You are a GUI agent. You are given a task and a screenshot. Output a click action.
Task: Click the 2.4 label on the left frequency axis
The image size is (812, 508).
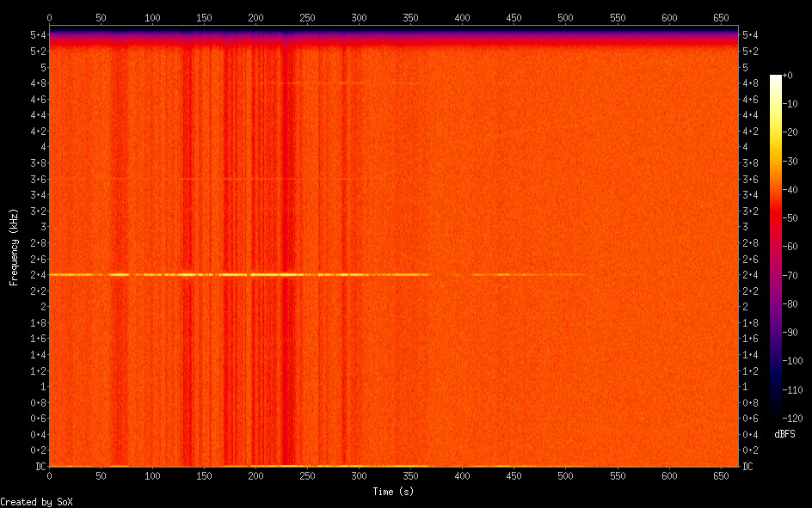point(38,275)
